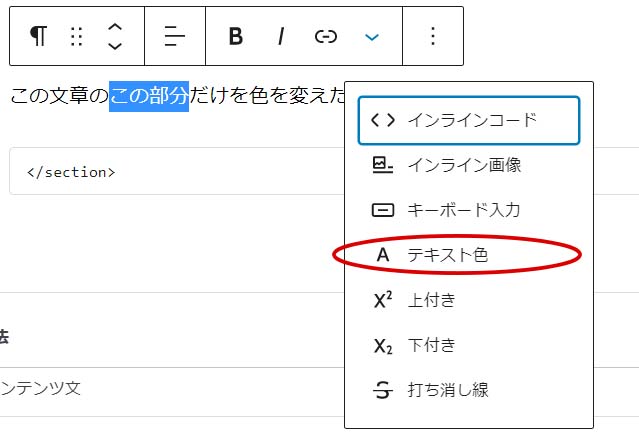
Task: Move the block down with the down arrow
Action: coord(115,46)
